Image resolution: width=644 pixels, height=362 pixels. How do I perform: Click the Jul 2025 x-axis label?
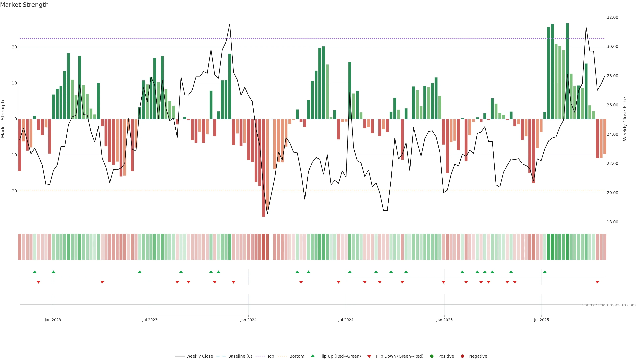click(541, 320)
